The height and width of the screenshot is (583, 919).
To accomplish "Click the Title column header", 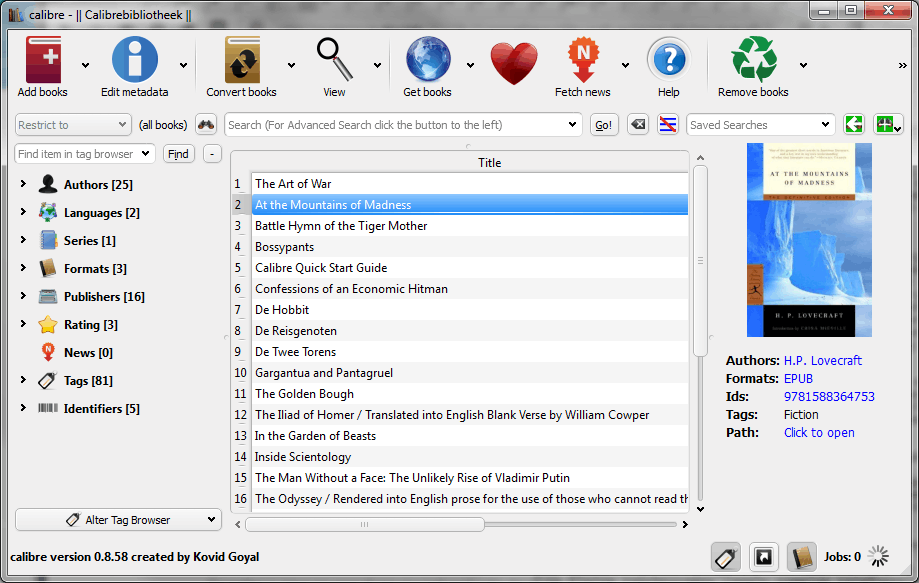I will [x=489, y=162].
